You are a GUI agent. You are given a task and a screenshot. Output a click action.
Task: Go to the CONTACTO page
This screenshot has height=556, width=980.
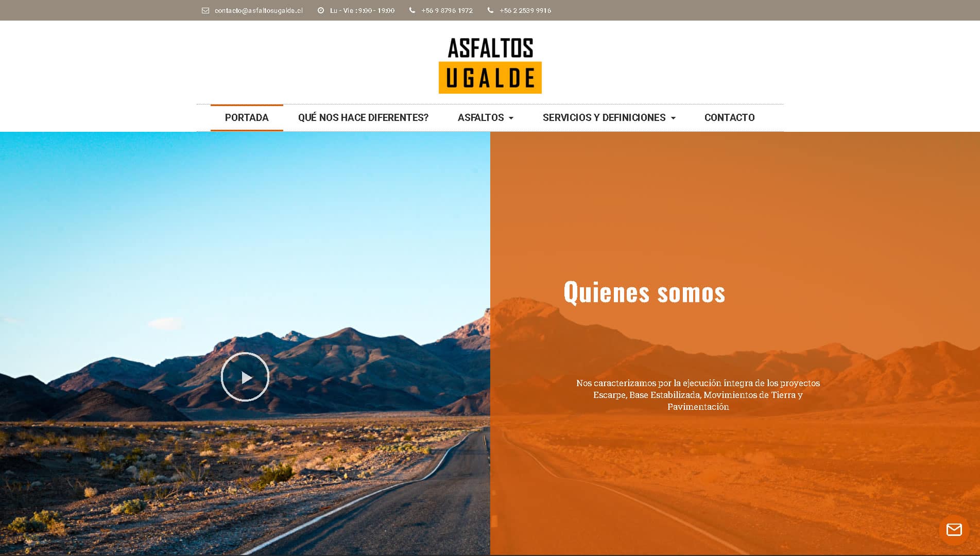pyautogui.click(x=729, y=117)
